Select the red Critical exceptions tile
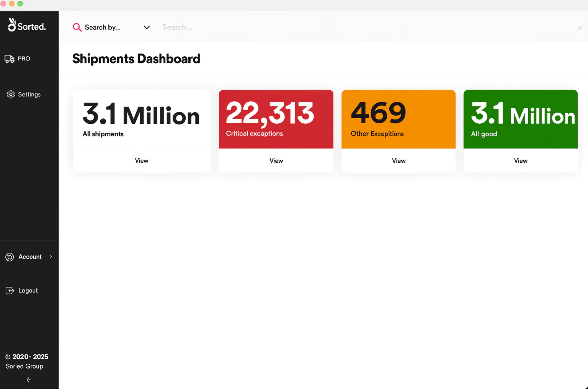The width and height of the screenshot is (588, 392). pos(276,119)
